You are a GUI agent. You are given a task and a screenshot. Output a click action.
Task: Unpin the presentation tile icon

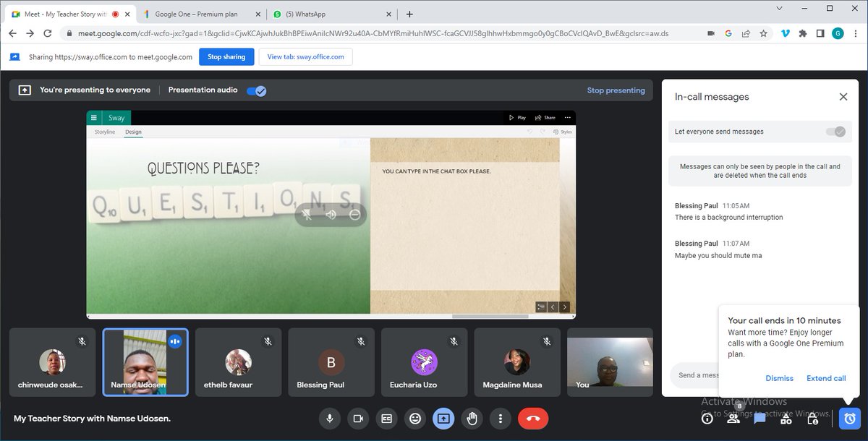pyautogui.click(x=307, y=215)
